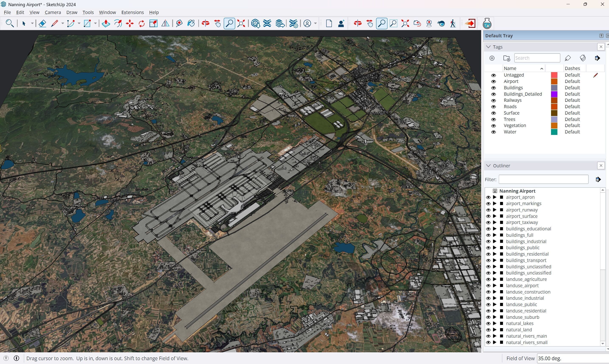This screenshot has height=364, width=609.
Task: Open the Window menu
Action: [107, 12]
